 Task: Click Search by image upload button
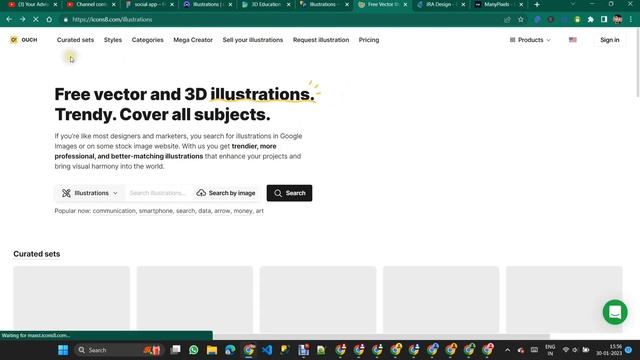pyautogui.click(x=226, y=193)
